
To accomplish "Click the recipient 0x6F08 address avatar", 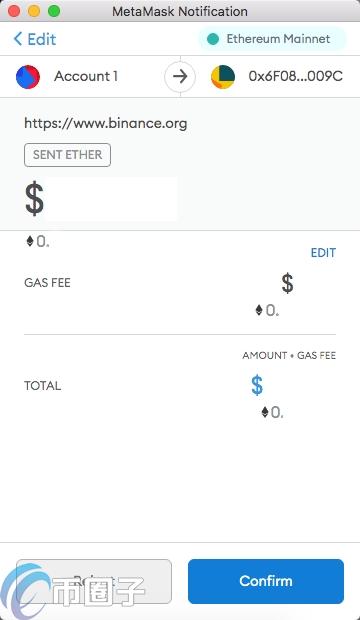I will point(223,77).
